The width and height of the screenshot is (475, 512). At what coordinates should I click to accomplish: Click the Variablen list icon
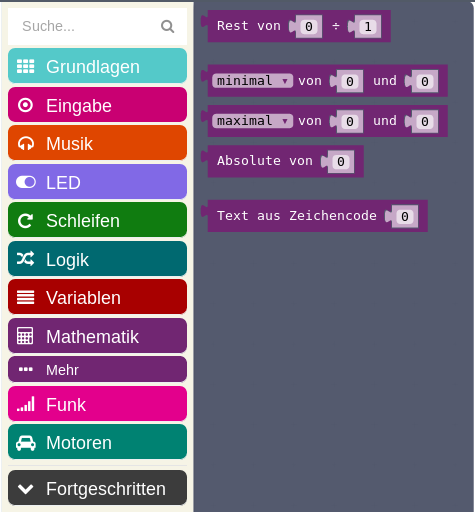pos(25,297)
